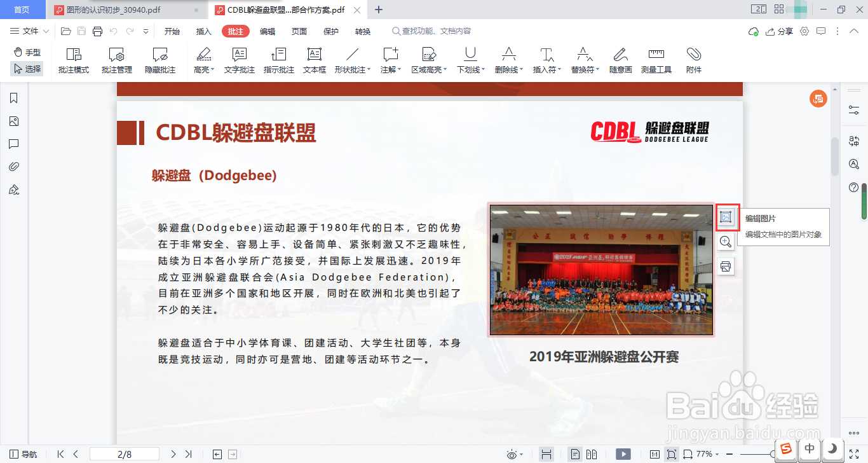The image size is (868, 463).
Task: Enable single page view in status bar
Action: click(574, 454)
